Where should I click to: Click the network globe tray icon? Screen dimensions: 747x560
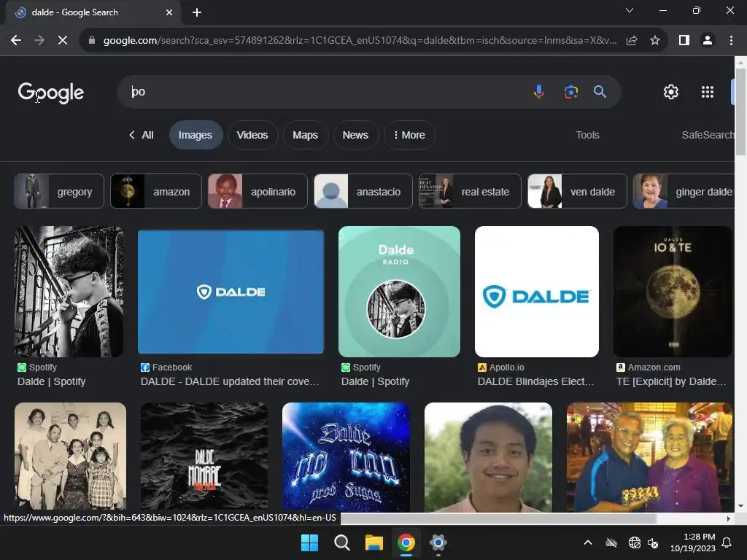click(634, 542)
